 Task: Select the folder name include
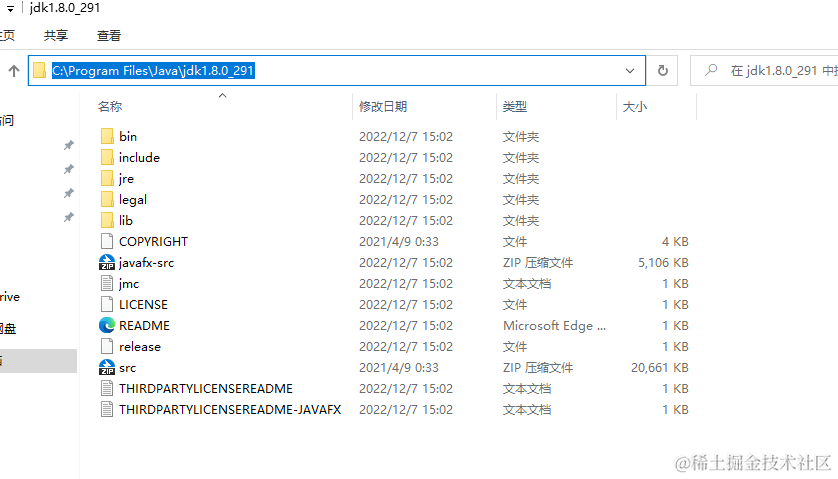pos(139,158)
